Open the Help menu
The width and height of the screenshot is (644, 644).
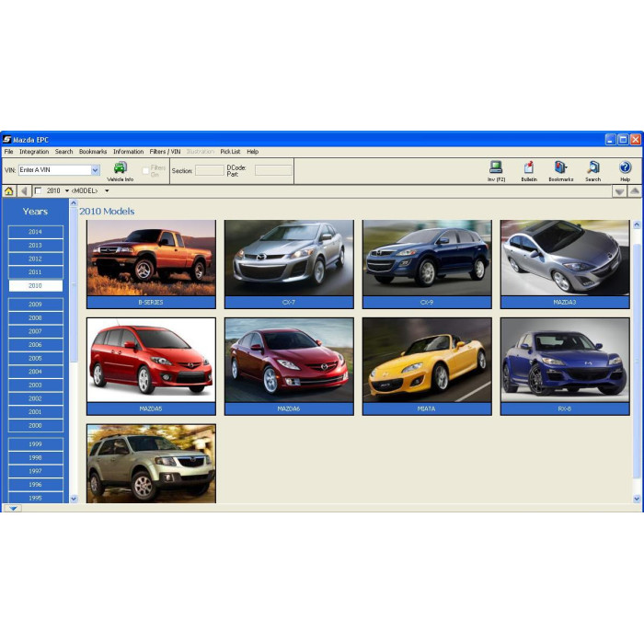(253, 152)
